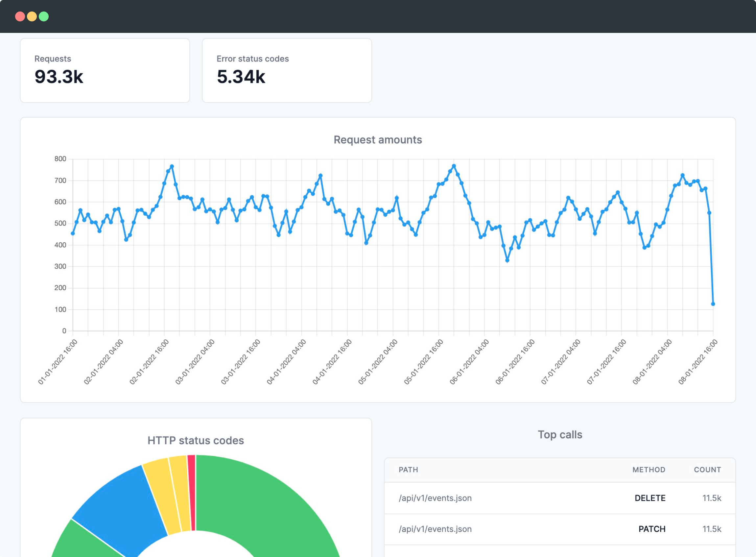Select the final data point near 125

713,304
